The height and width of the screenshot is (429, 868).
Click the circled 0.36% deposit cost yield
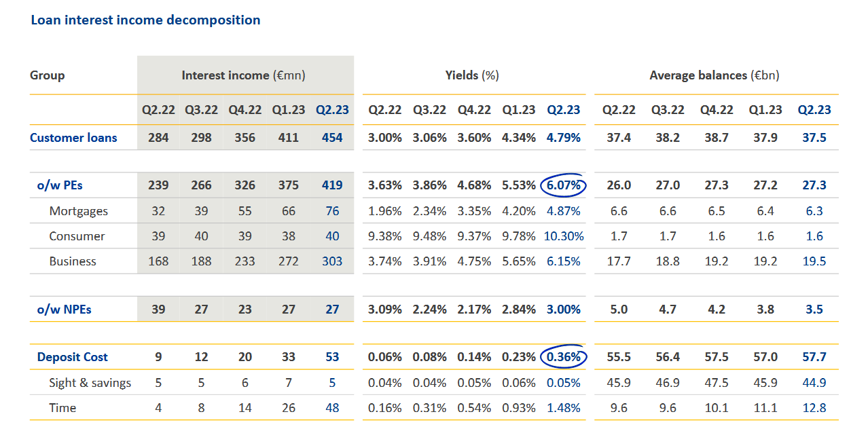pyautogui.click(x=564, y=357)
